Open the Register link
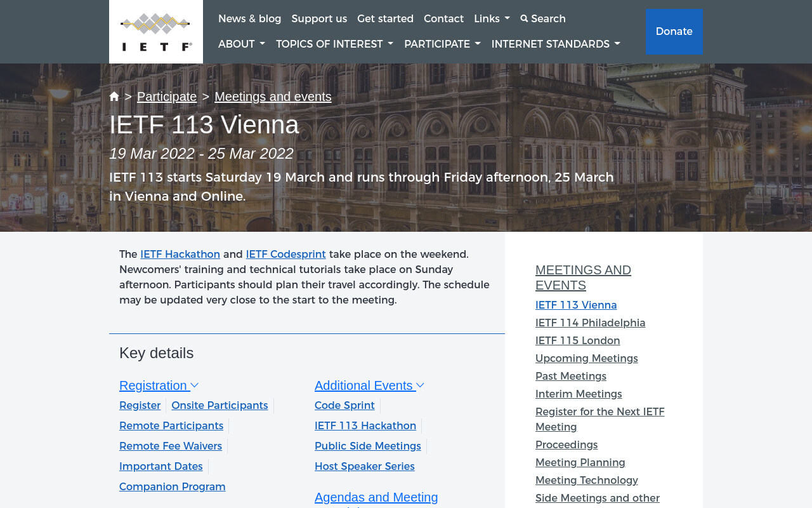 (140, 405)
